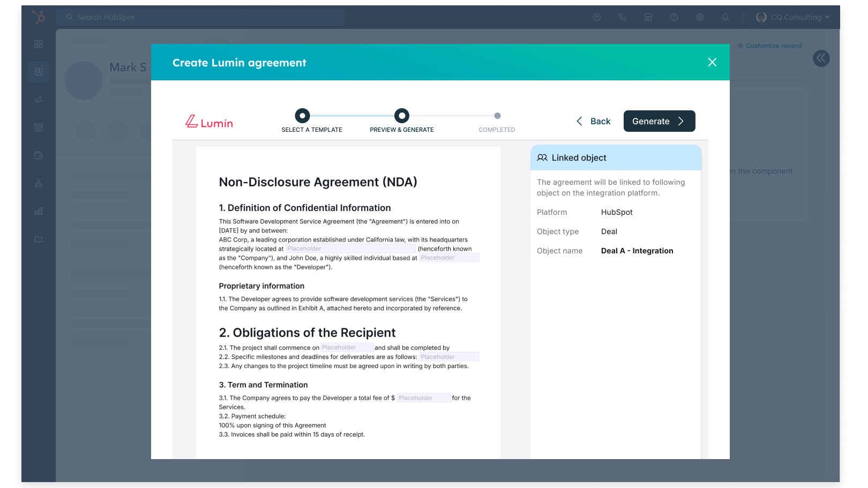Click the upgrade arrow icon in top bar

(597, 17)
